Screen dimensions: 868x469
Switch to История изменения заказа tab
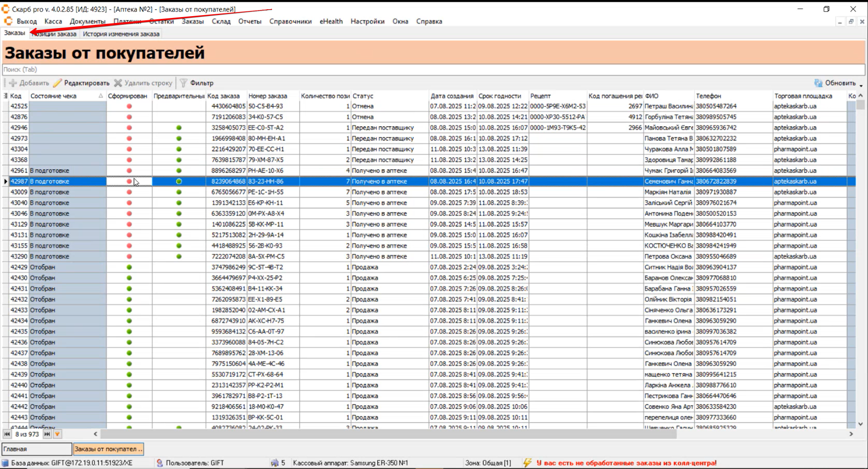click(121, 34)
